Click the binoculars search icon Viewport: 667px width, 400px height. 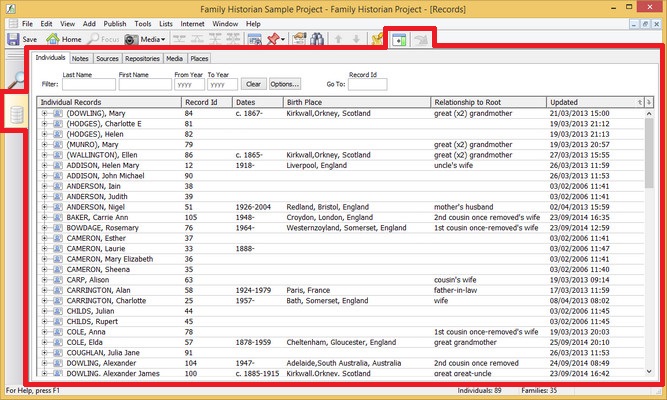(318, 39)
